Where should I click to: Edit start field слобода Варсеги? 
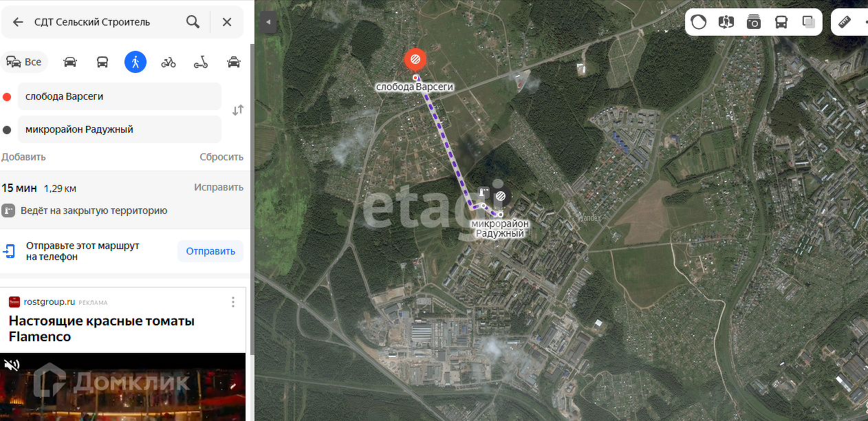120,96
